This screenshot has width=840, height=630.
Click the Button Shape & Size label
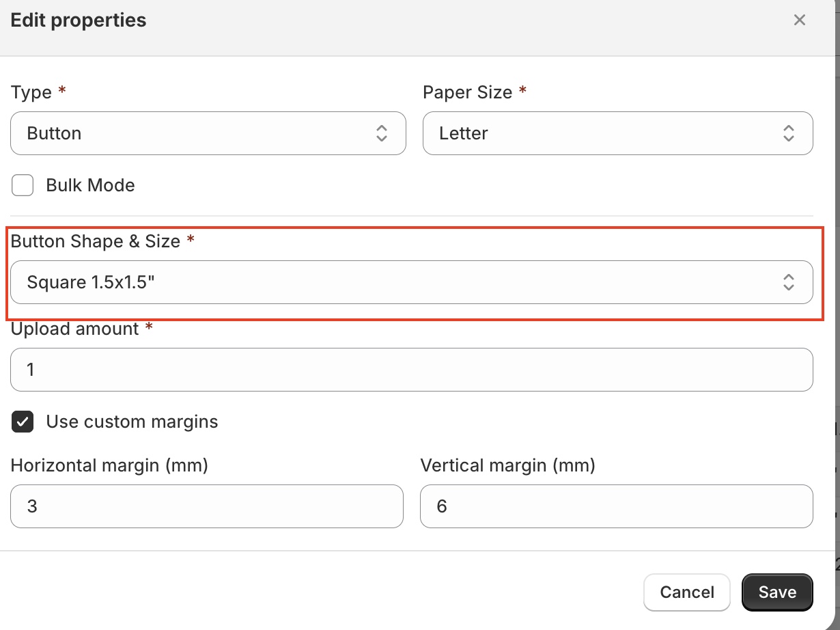[96, 241]
